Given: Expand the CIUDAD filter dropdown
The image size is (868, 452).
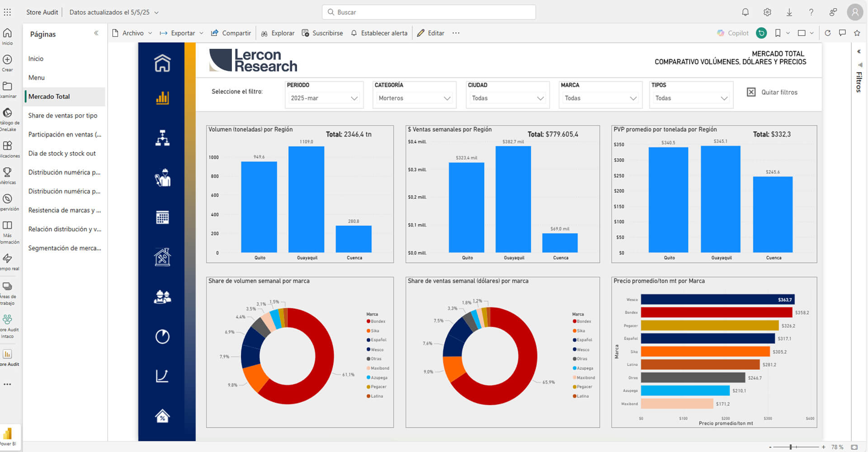Looking at the screenshot, I should pos(507,98).
